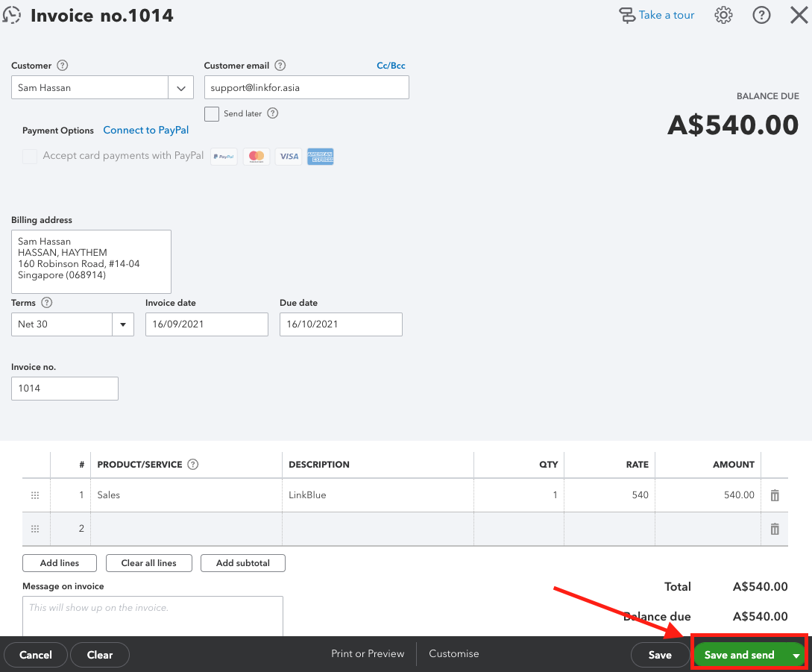Click the Visa logo icon

coord(289,157)
